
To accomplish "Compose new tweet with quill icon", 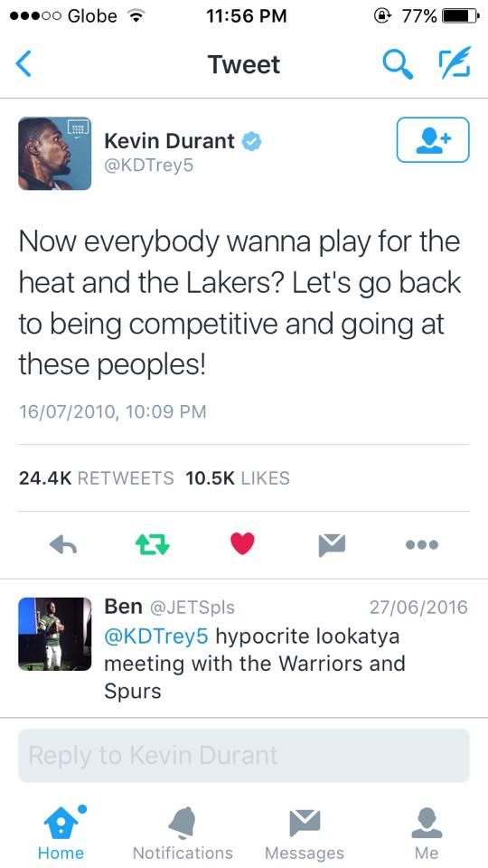I will pyautogui.click(x=455, y=62).
